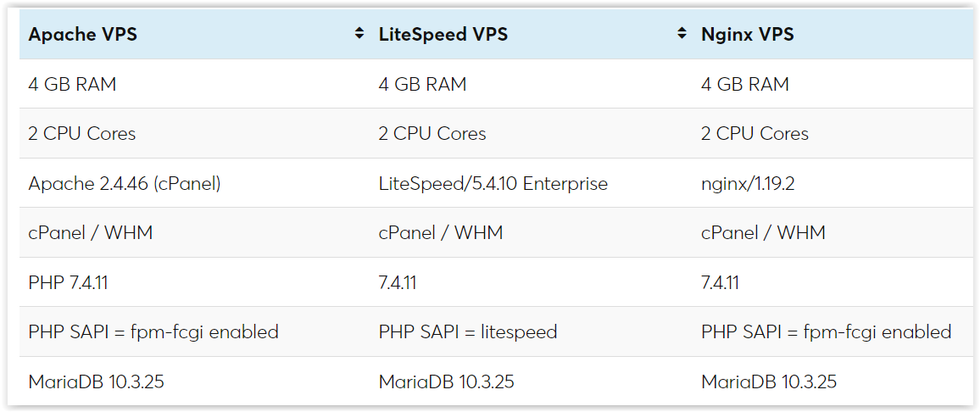Click Apache column's PHP SAPI fpm-fcgi cell
The image size is (980, 412).
(x=194, y=332)
